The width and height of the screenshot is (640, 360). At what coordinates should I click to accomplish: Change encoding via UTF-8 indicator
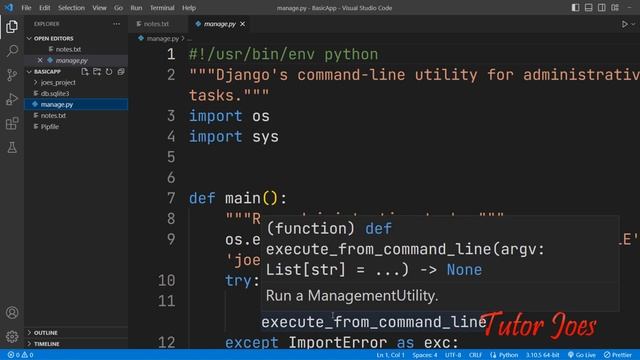[x=453, y=355]
